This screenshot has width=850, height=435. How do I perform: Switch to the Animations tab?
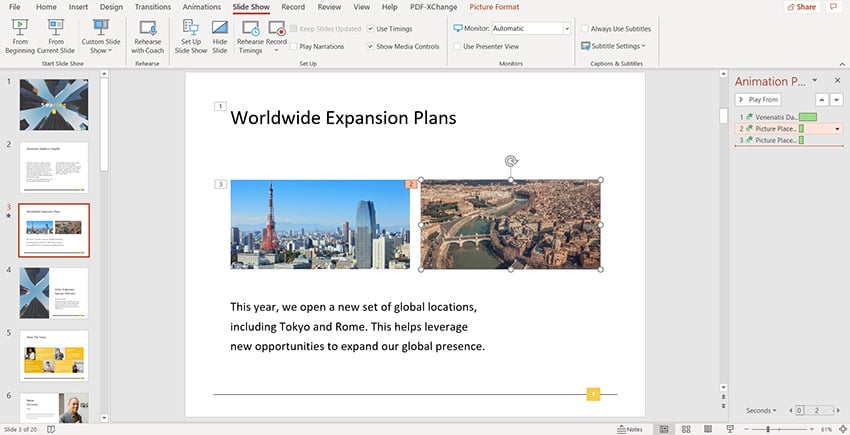(x=201, y=7)
